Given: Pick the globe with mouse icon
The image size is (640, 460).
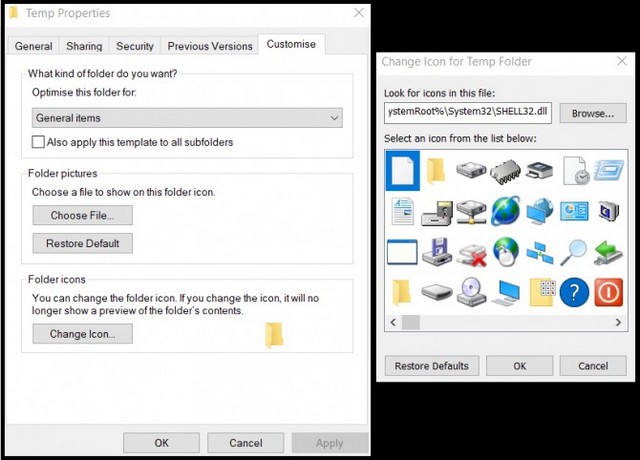Looking at the screenshot, I should point(505,252).
